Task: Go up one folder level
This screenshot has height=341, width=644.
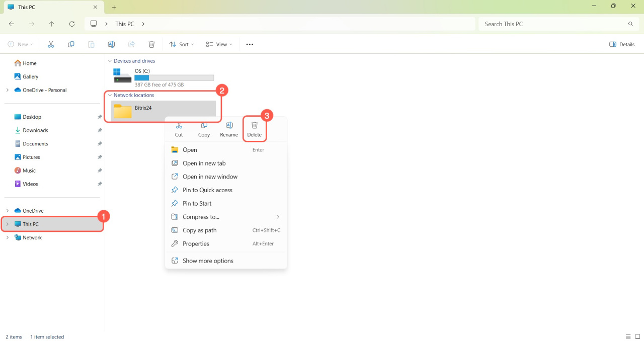Action: pyautogui.click(x=52, y=24)
